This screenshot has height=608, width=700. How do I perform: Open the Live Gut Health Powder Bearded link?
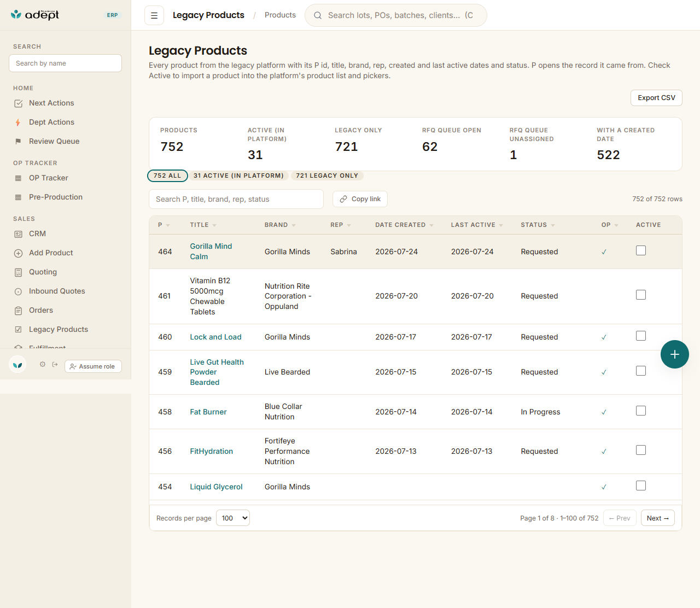pyautogui.click(x=217, y=372)
